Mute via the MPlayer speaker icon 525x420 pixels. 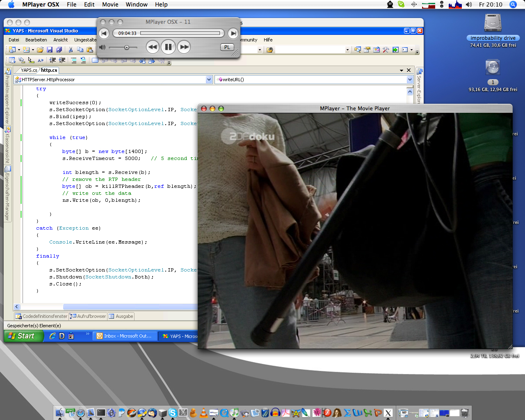[x=102, y=47]
